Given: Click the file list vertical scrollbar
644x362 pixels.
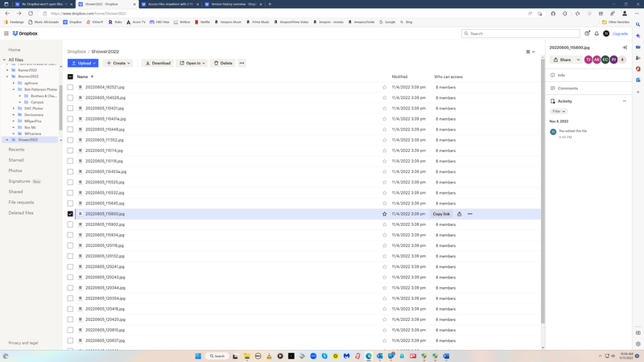Looking at the screenshot, I should (x=543, y=191).
